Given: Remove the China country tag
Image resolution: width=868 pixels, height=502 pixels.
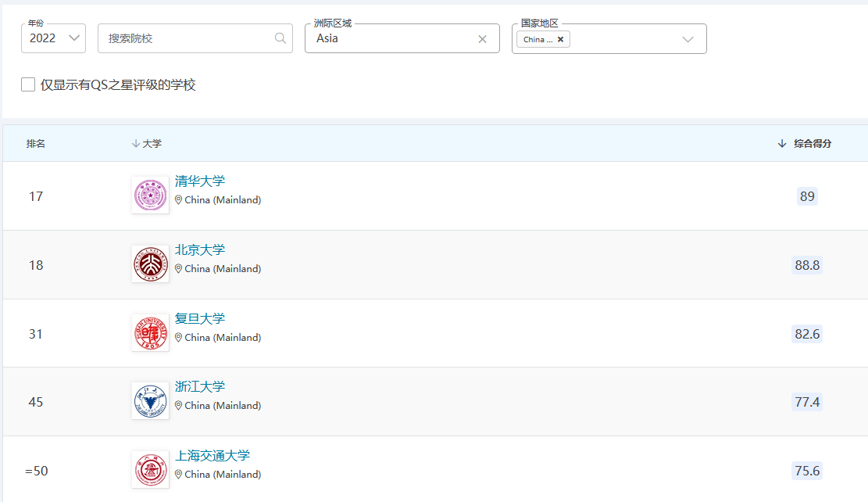Looking at the screenshot, I should coord(560,39).
